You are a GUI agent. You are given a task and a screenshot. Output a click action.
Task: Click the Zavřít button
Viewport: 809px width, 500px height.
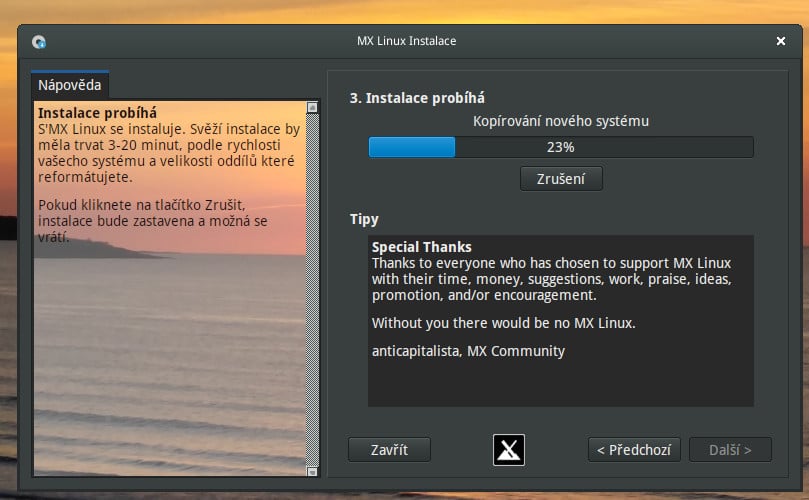pyautogui.click(x=389, y=450)
